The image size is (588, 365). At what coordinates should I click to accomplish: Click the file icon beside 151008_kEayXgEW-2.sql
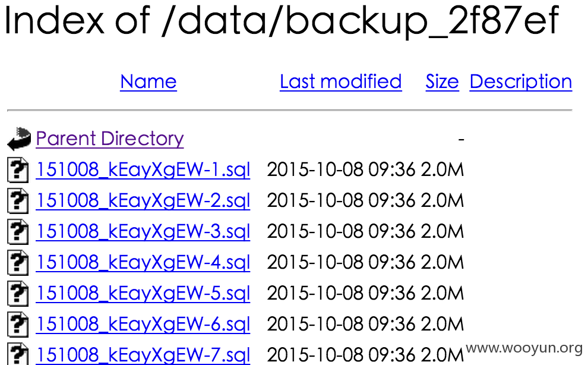(x=18, y=201)
